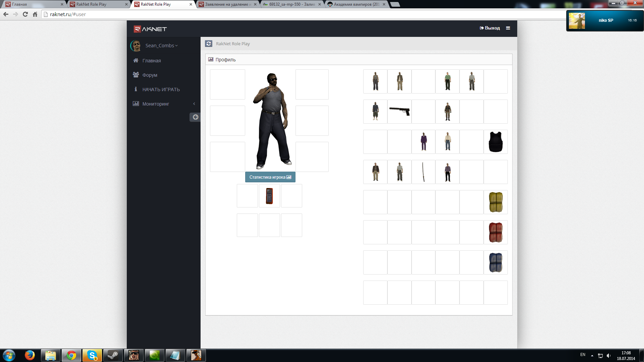Image resolution: width=644 pixels, height=362 pixels.
Task: Click the volume icon in the system tray
Action: coord(608,356)
